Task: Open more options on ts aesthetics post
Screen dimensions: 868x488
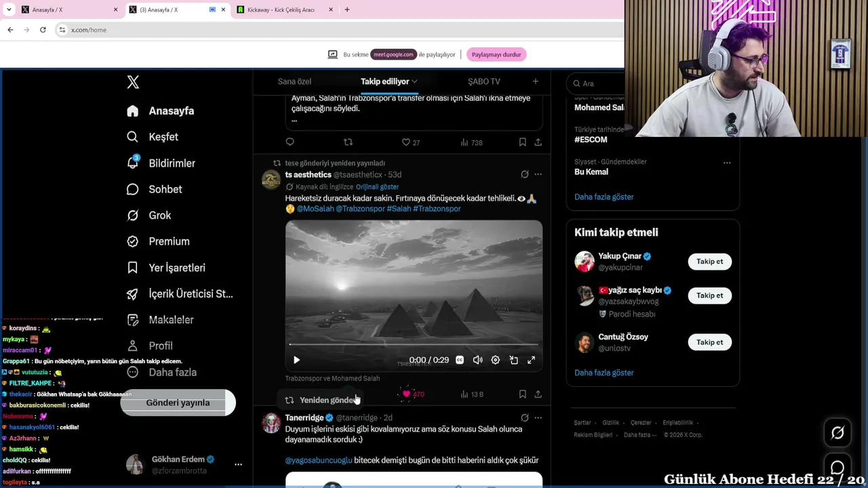Action: [x=538, y=174]
